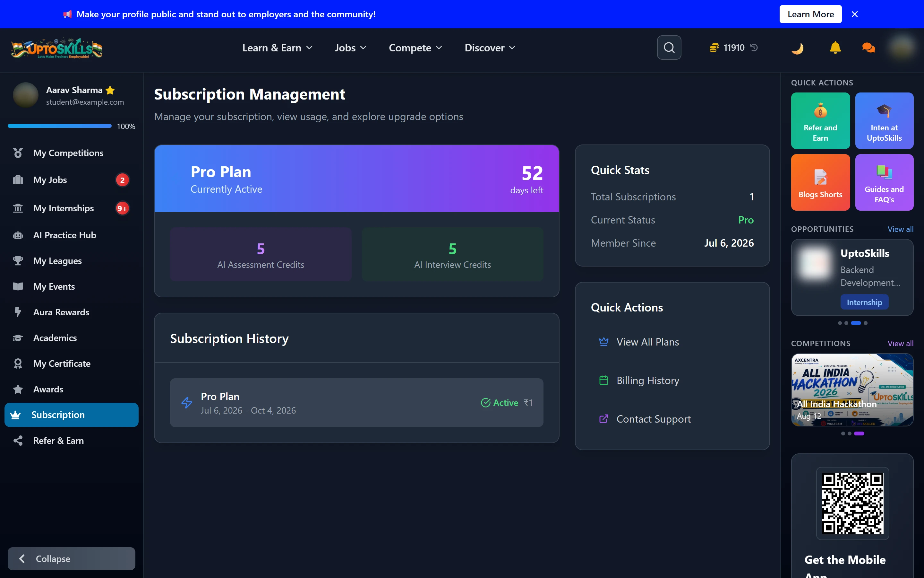The width and height of the screenshot is (924, 578).
Task: Open AI Practice Hub in sidebar
Action: coord(72,235)
